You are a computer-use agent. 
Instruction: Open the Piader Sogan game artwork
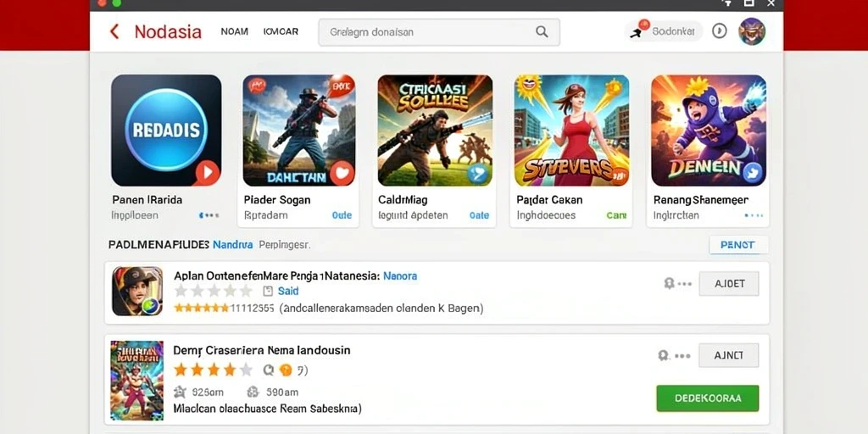coord(299,130)
